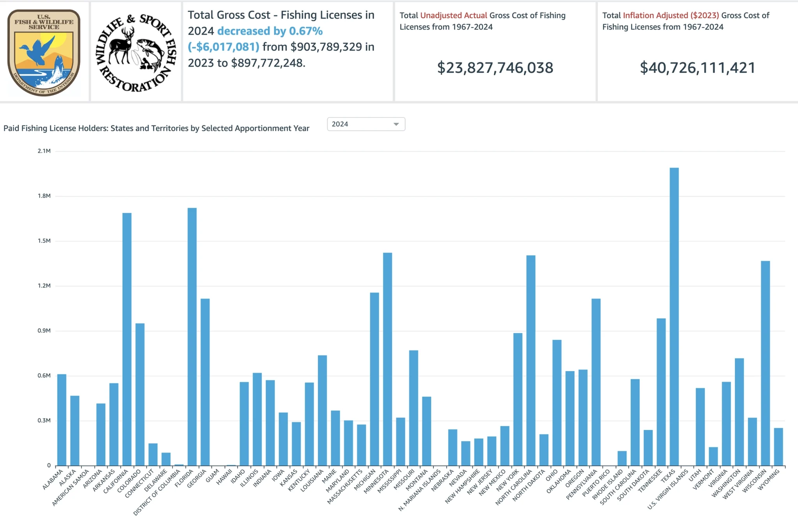
Task: Click the Vermont bar
Action: point(713,456)
